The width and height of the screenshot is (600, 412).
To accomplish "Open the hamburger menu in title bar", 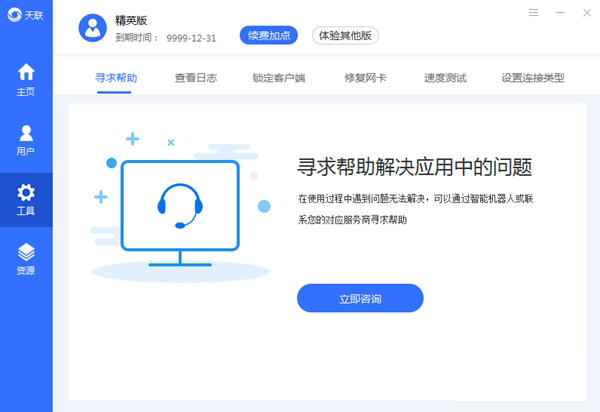I will [x=533, y=13].
